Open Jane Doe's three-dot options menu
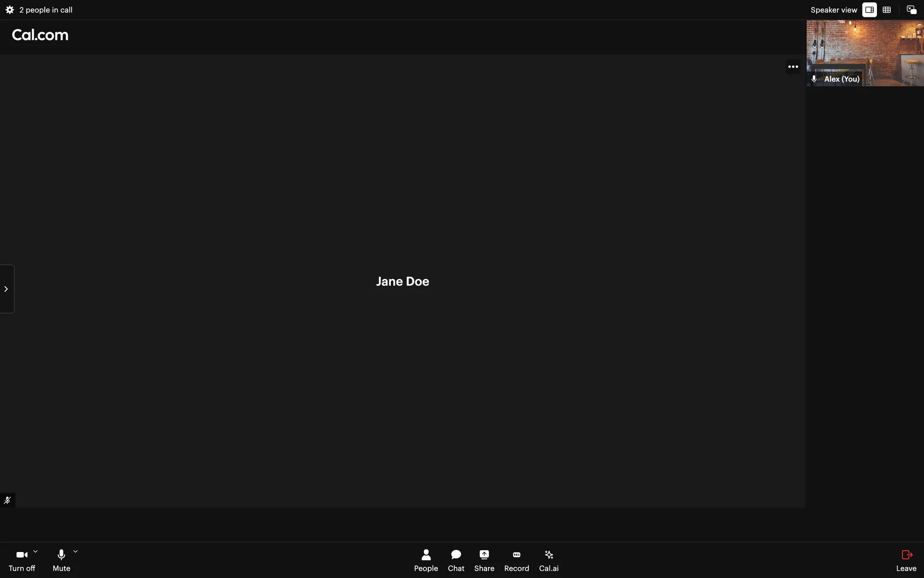 (793, 67)
